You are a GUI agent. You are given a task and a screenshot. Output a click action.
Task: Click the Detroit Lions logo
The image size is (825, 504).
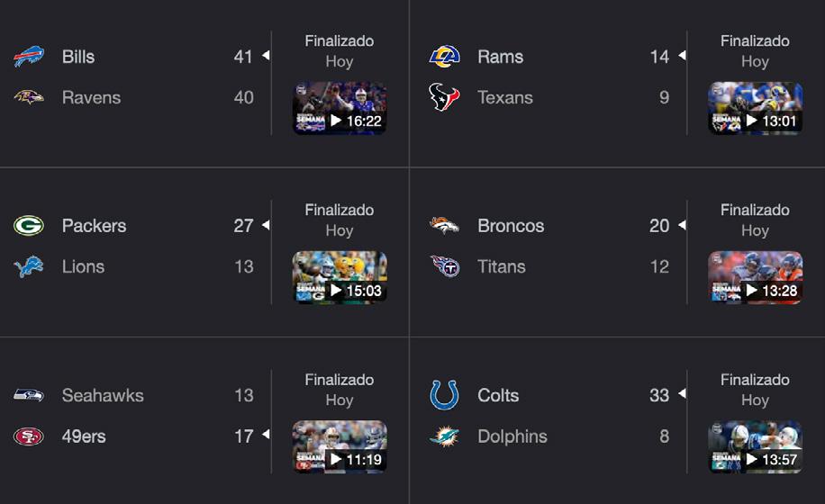click(x=29, y=266)
